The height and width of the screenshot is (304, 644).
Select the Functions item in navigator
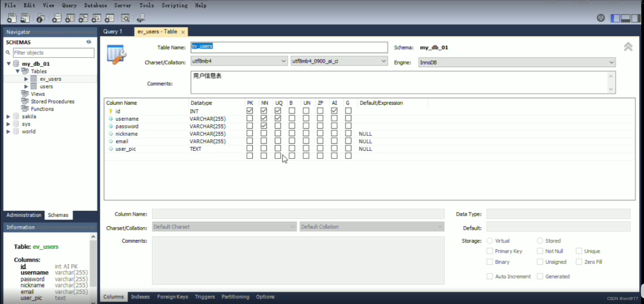click(42, 109)
